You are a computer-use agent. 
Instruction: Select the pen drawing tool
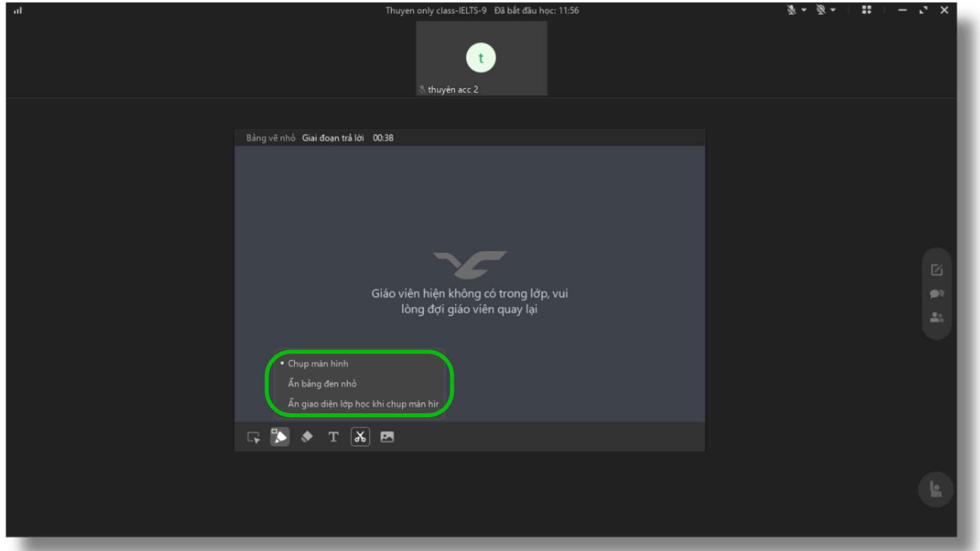pyautogui.click(x=280, y=437)
